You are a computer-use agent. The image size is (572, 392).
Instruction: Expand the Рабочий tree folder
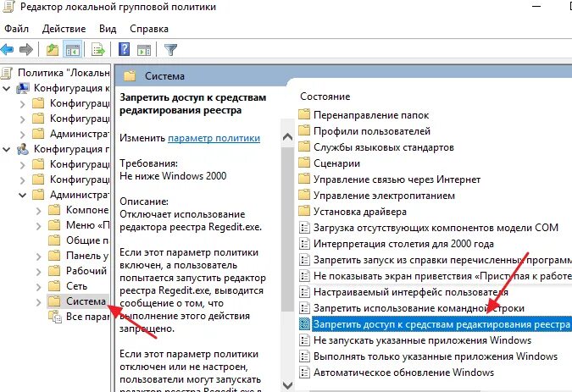pyautogui.click(x=39, y=272)
